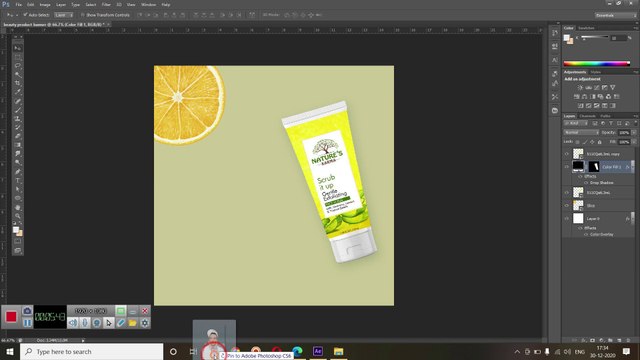This screenshot has height=360, width=640.
Task: Enable Show Transform Controls checkbox
Action: pyautogui.click(x=82, y=15)
